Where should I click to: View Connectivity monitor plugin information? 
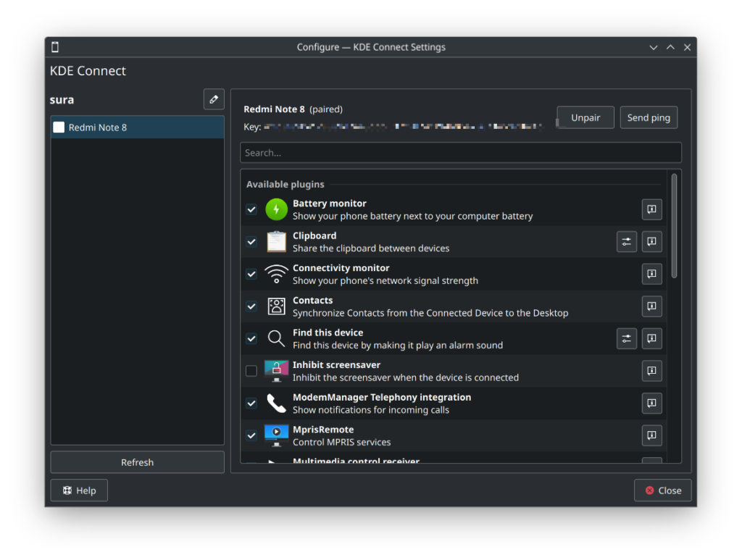[x=651, y=274]
